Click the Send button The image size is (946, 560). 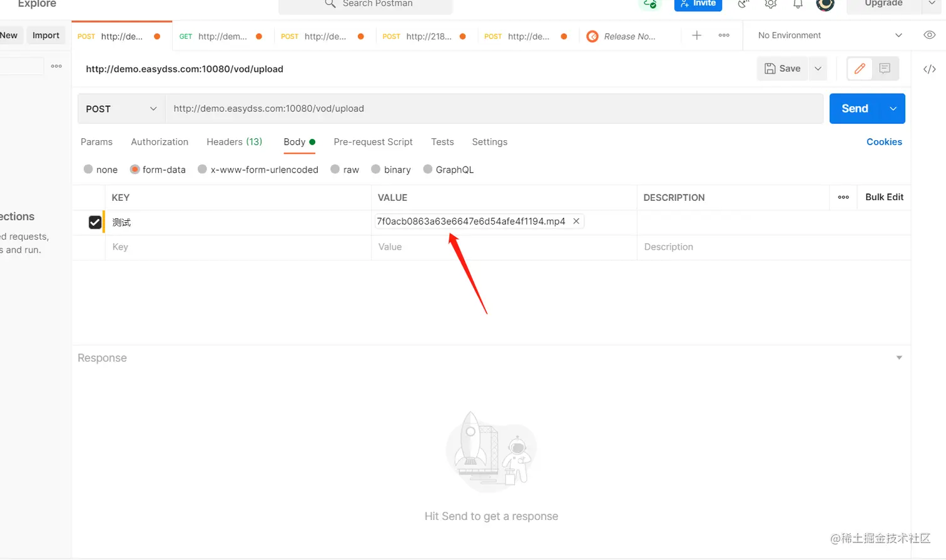point(855,109)
